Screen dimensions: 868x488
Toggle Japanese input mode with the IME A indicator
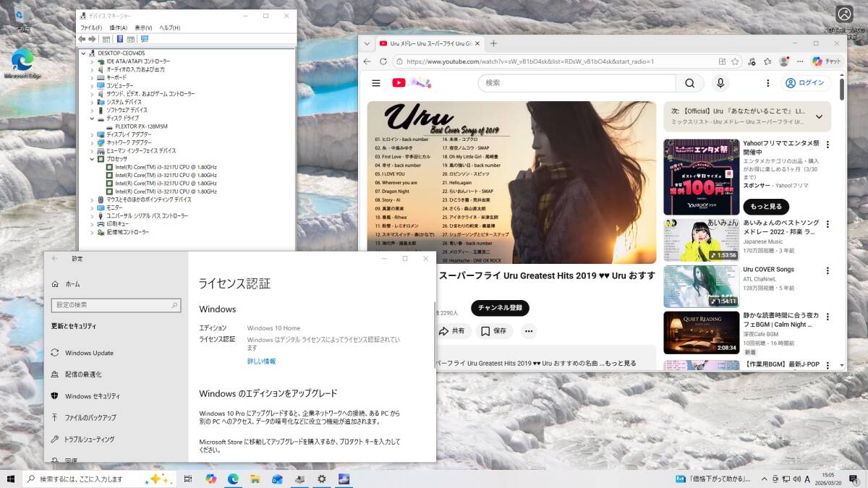click(x=807, y=479)
